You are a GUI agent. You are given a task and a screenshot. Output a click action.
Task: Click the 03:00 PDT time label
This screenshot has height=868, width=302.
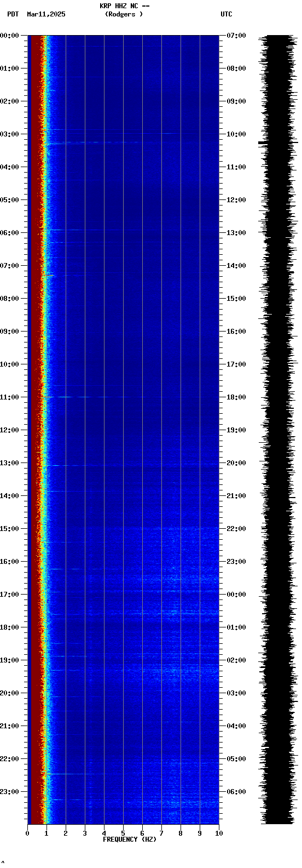pyautogui.click(x=9, y=134)
